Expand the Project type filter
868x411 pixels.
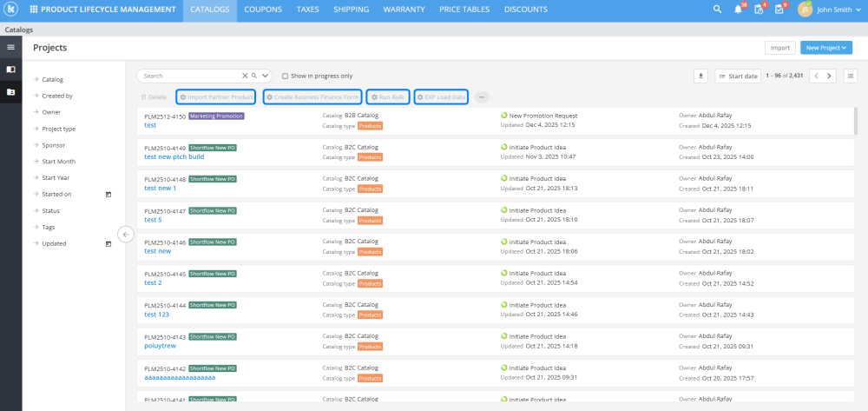pyautogui.click(x=55, y=129)
